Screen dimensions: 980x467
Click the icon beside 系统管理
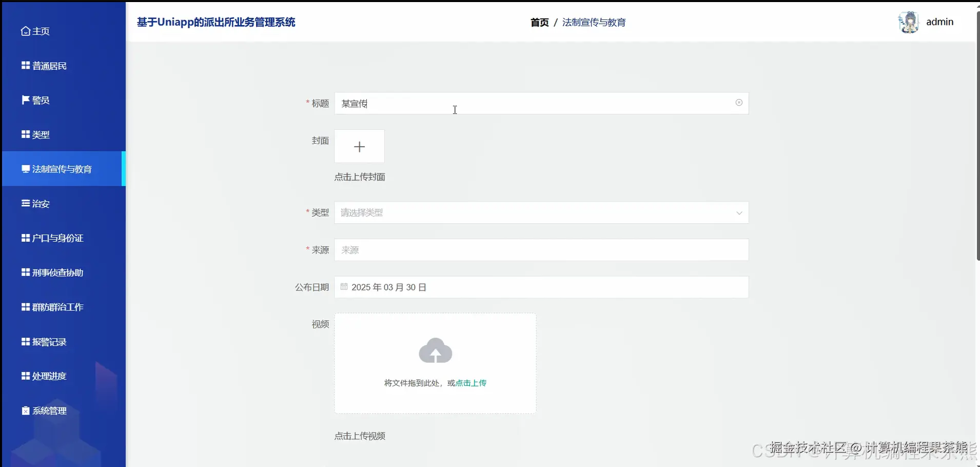(x=26, y=411)
